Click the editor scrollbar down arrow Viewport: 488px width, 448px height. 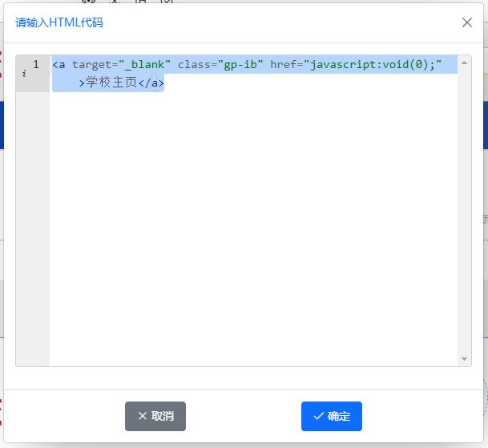(465, 359)
